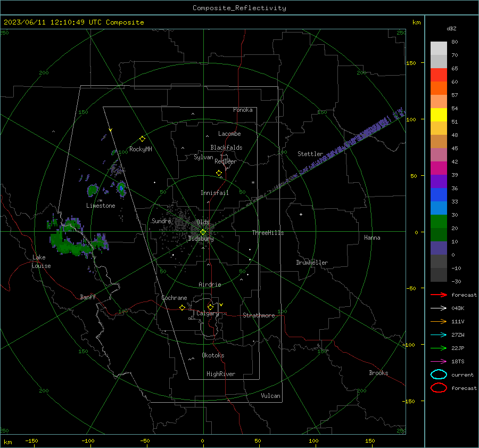The image size is (479, 448).
Task: Select the blue 36 dBZ swatch
Action: pyautogui.click(x=439, y=194)
